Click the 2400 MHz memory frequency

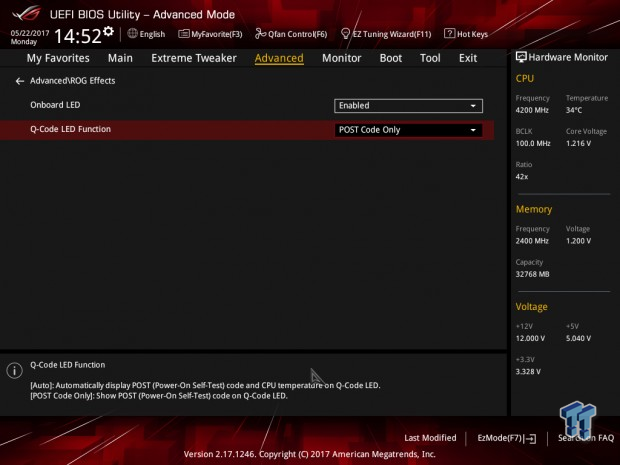532,241
